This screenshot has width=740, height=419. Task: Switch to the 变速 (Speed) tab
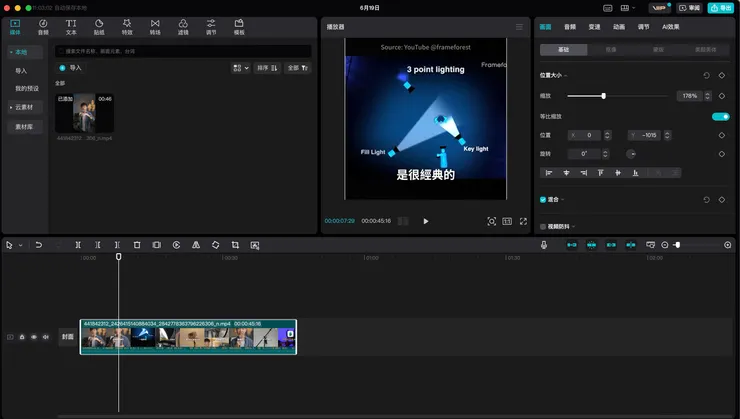tap(594, 27)
